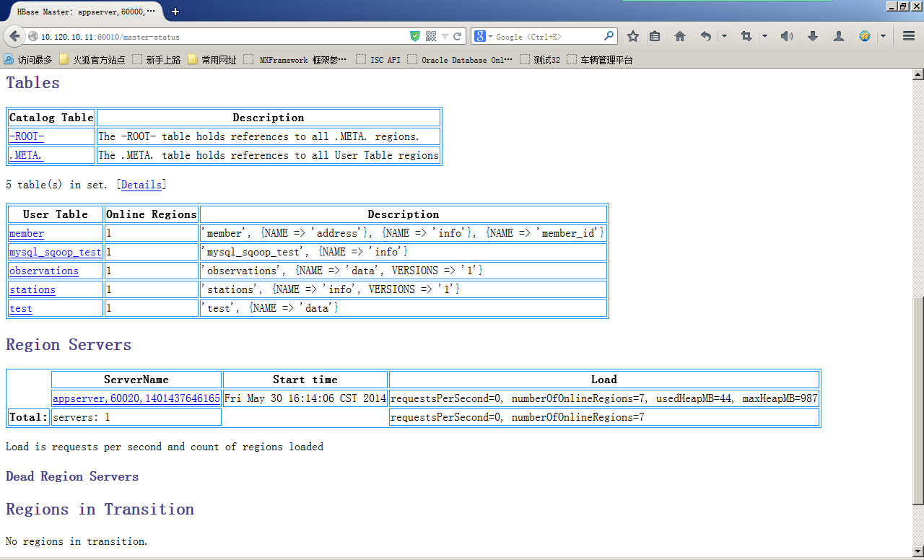924x560 pixels.
Task: Open 火狐官方站点 bookmark folder
Action: pyautogui.click(x=92, y=60)
